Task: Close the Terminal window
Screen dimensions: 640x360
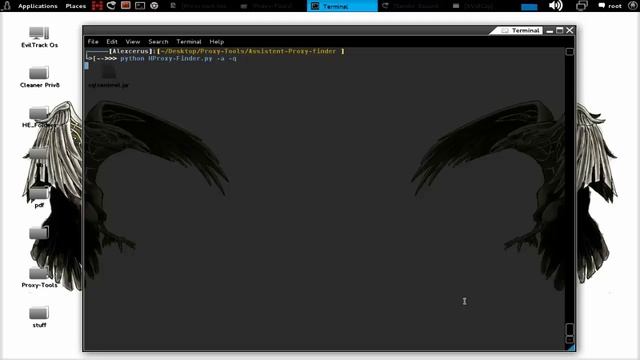Action: tap(570, 31)
